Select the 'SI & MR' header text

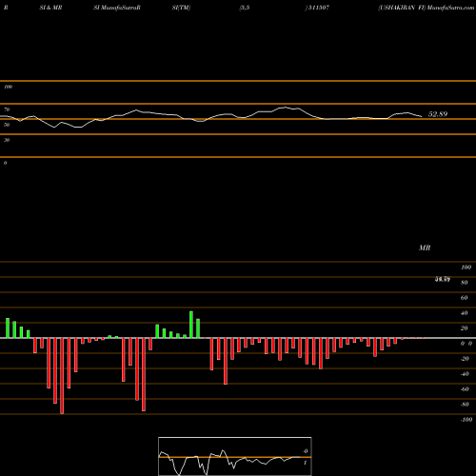[50, 8]
